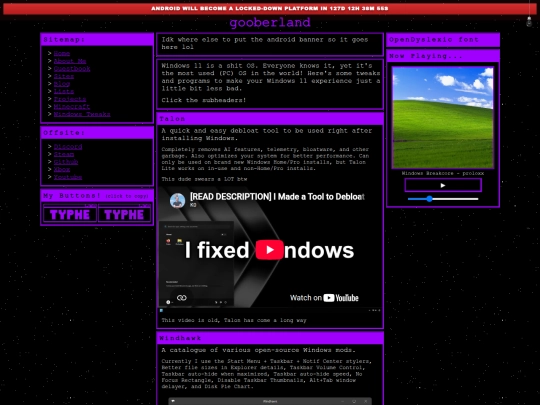Click the hanging lamp icon
Screen dimensions: 540x405
(x=529, y=21)
